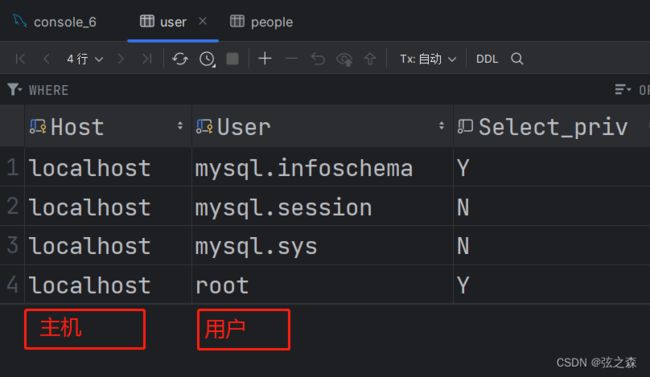Delete selected row with minus icon
Screen dimensions: 650x377
coord(291,59)
